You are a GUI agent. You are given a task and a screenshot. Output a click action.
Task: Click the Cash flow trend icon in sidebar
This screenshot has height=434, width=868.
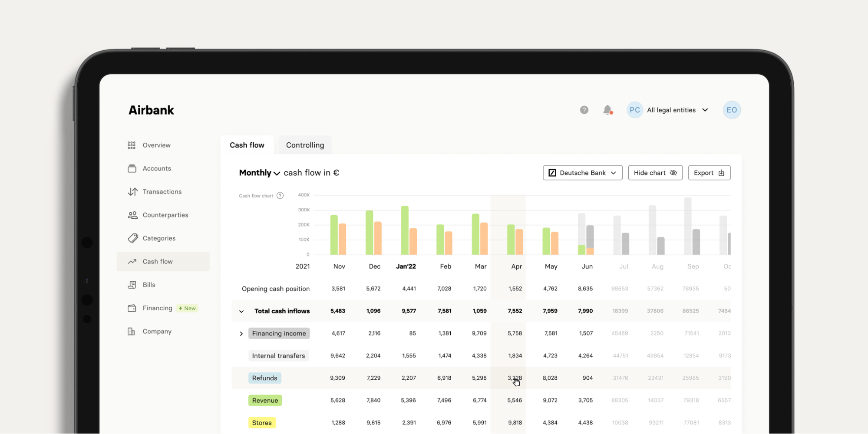[x=132, y=262]
